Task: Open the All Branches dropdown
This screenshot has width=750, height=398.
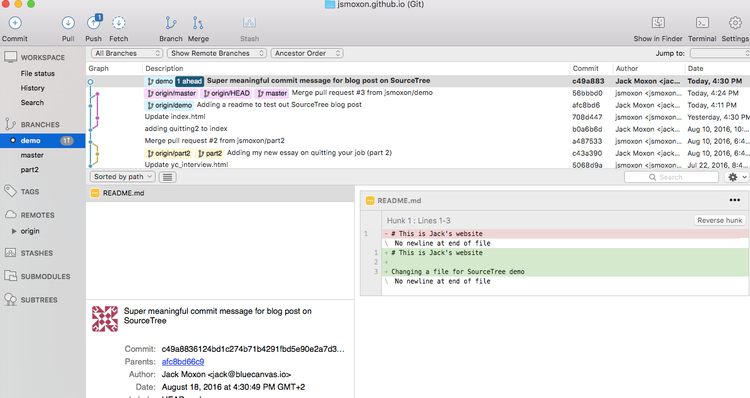Action: (126, 53)
